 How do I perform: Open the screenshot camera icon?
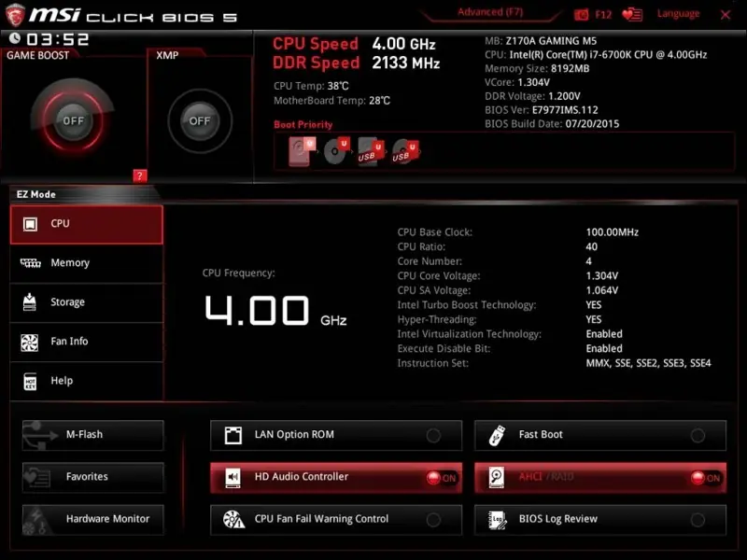pyautogui.click(x=581, y=15)
